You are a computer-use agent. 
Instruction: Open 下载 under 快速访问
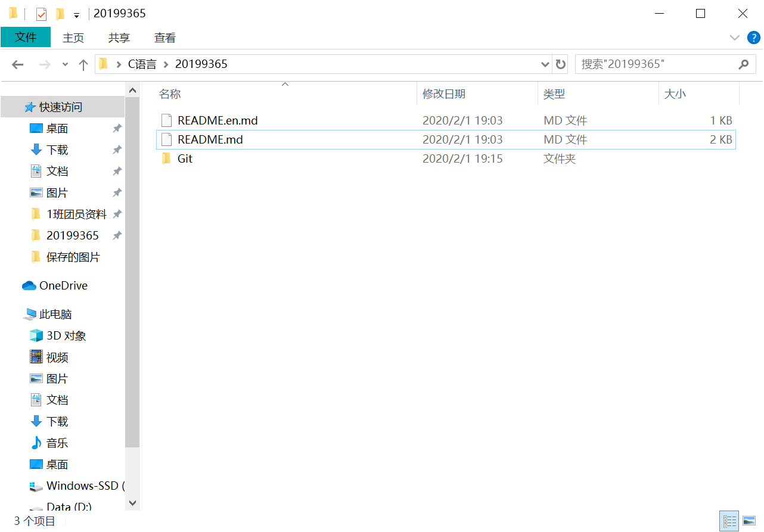click(57, 150)
